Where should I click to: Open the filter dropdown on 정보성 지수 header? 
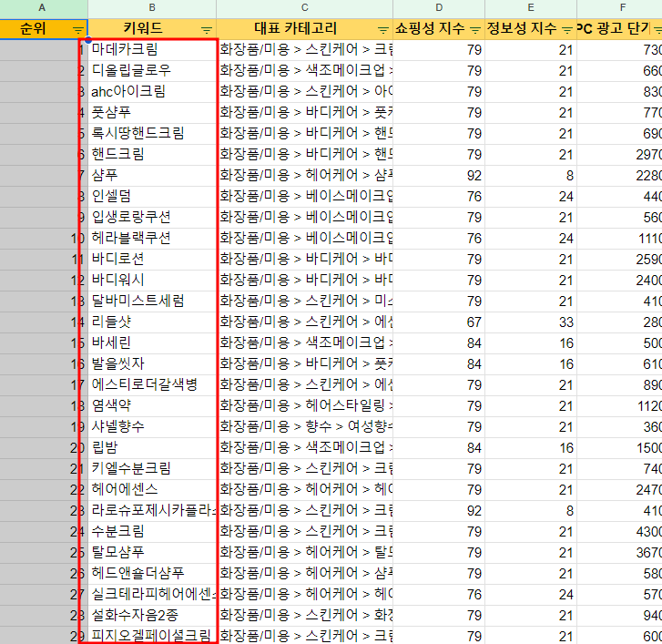[x=567, y=29]
